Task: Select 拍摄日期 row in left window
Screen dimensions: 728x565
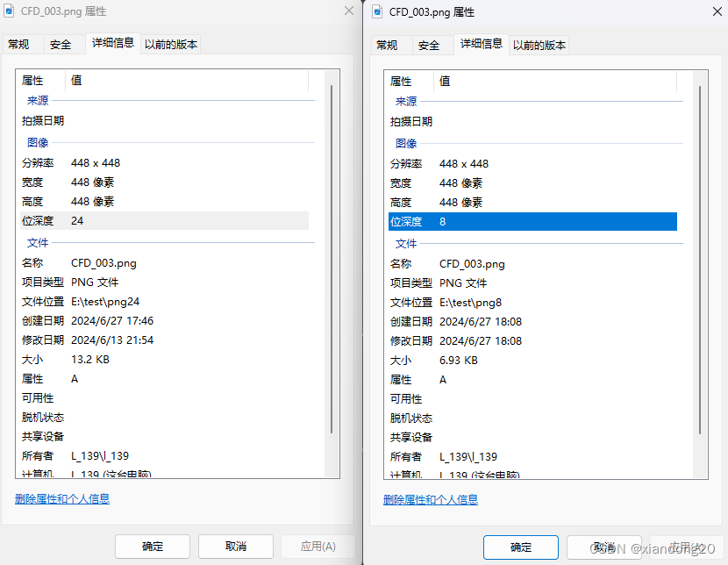Action: (164, 121)
